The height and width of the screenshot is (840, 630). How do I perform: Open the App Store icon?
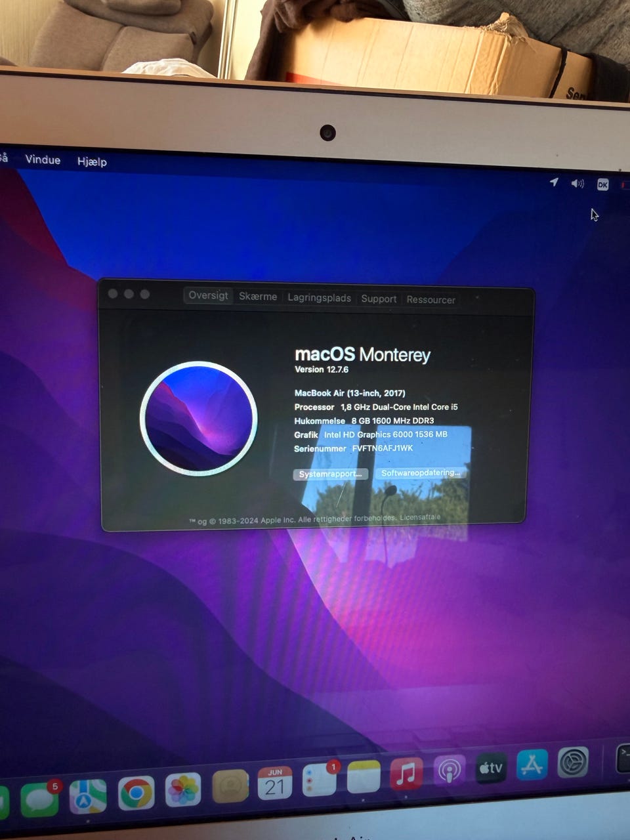coord(532,765)
